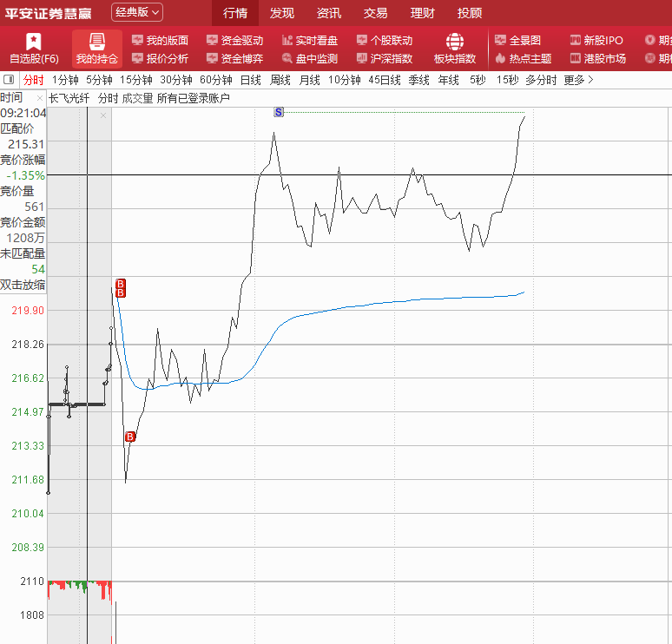This screenshot has width=672, height=644.
Task: Select 5分钟 chart period
Action: point(99,80)
